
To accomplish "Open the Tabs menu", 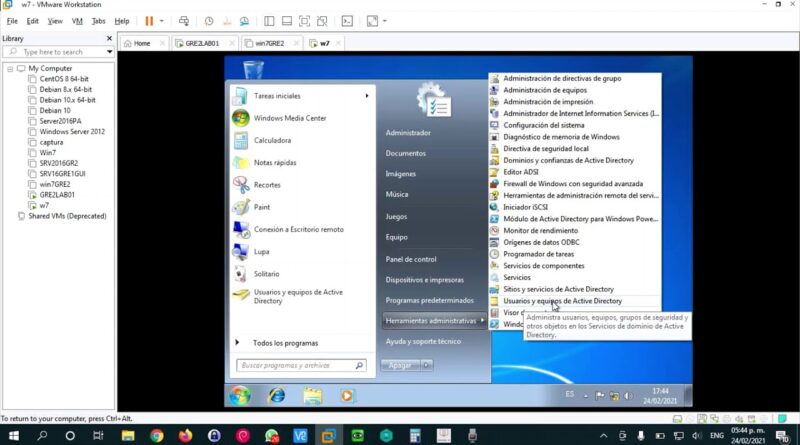I will 98,21.
